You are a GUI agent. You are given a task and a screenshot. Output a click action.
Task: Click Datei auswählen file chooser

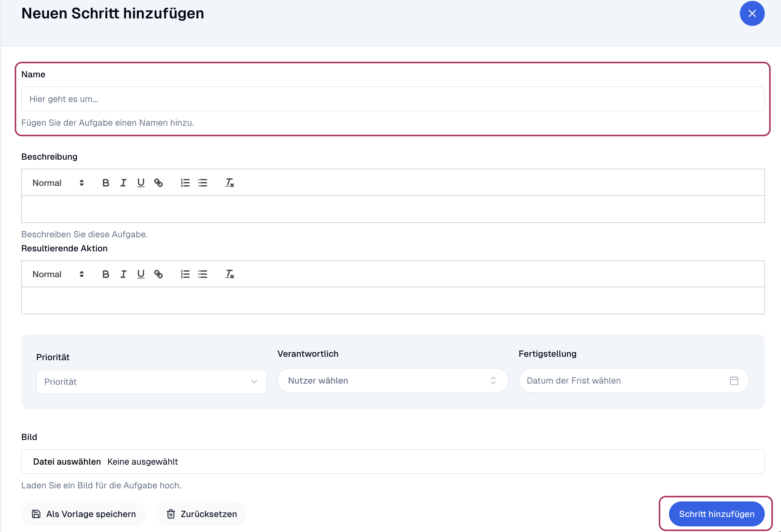(x=67, y=462)
